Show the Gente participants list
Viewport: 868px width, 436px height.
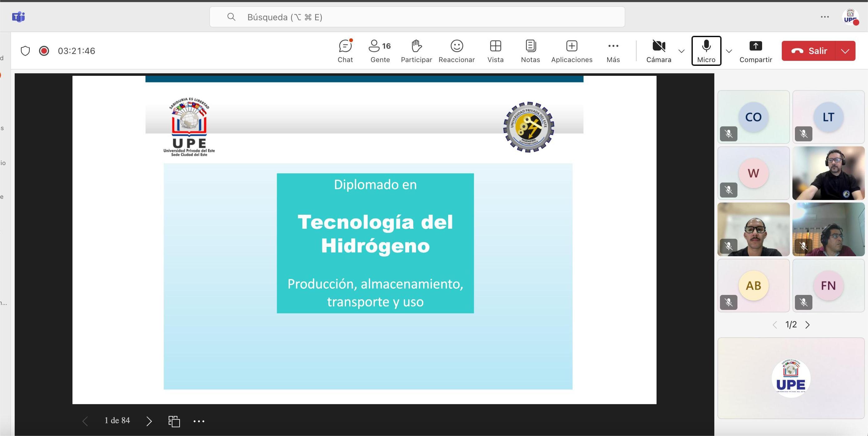[380, 51]
